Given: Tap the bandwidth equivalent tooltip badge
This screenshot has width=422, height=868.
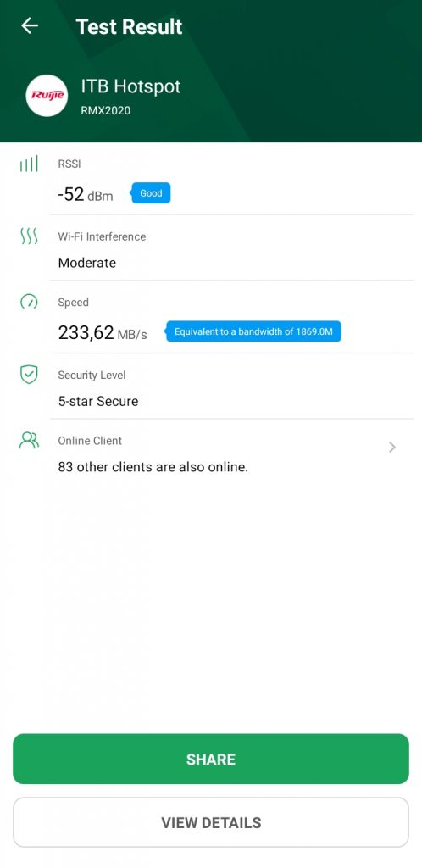Looking at the screenshot, I should pyautogui.click(x=253, y=332).
